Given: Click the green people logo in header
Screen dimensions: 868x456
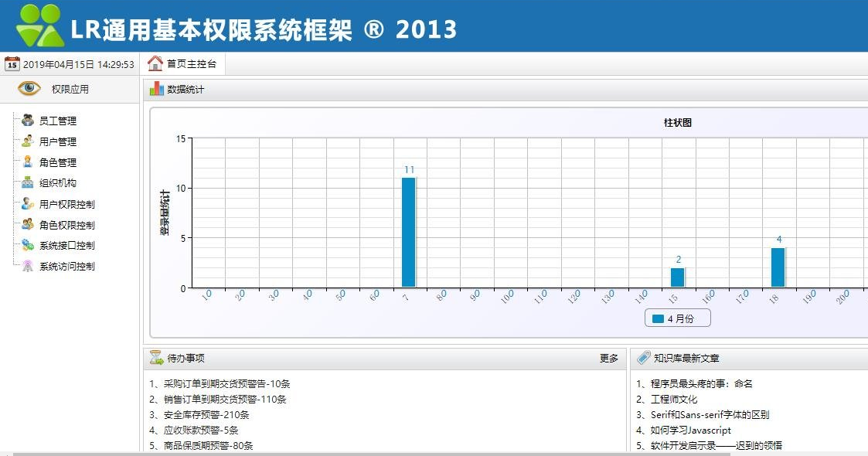Looking at the screenshot, I should [39, 26].
